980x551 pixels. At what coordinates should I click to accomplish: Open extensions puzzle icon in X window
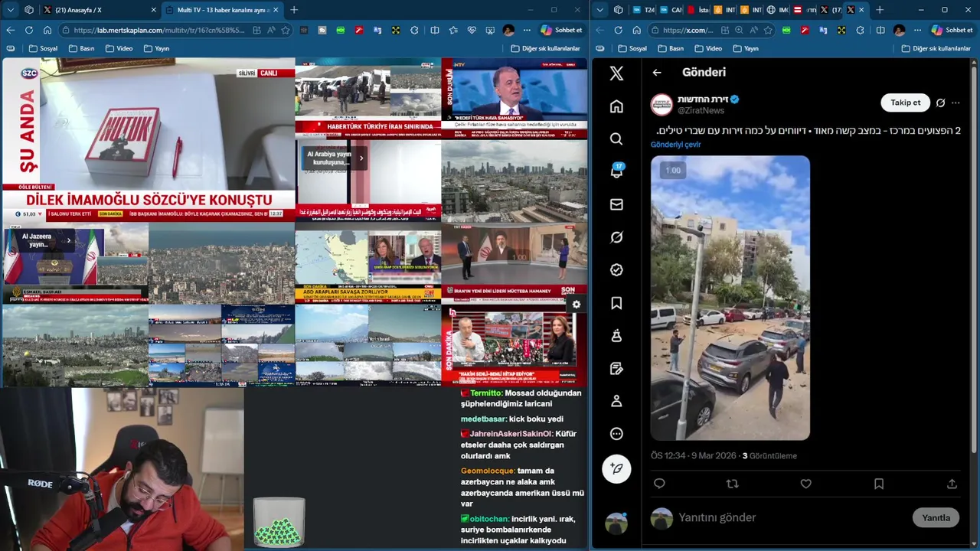[x=861, y=30]
